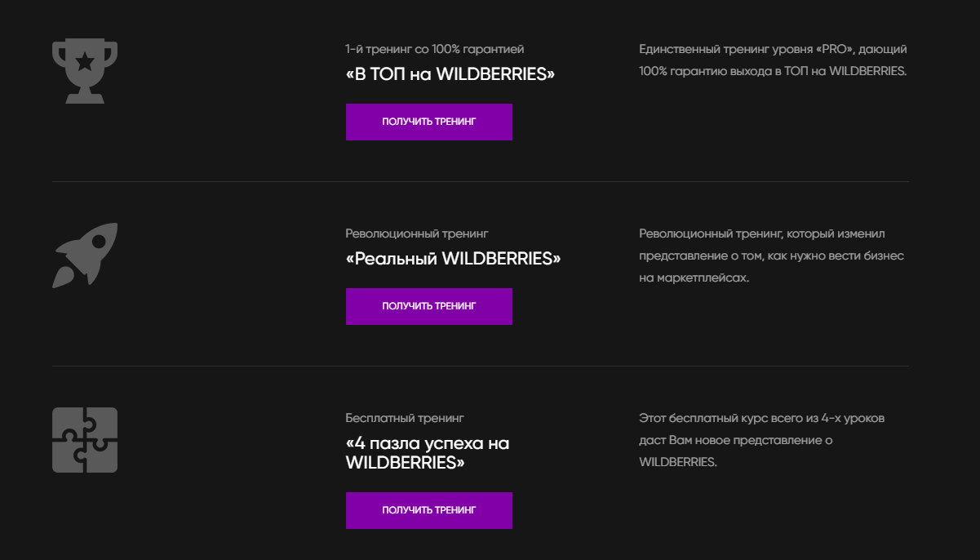The width and height of the screenshot is (980, 560).
Task: Click the «Бесплатный тренинг» label
Action: [404, 417]
